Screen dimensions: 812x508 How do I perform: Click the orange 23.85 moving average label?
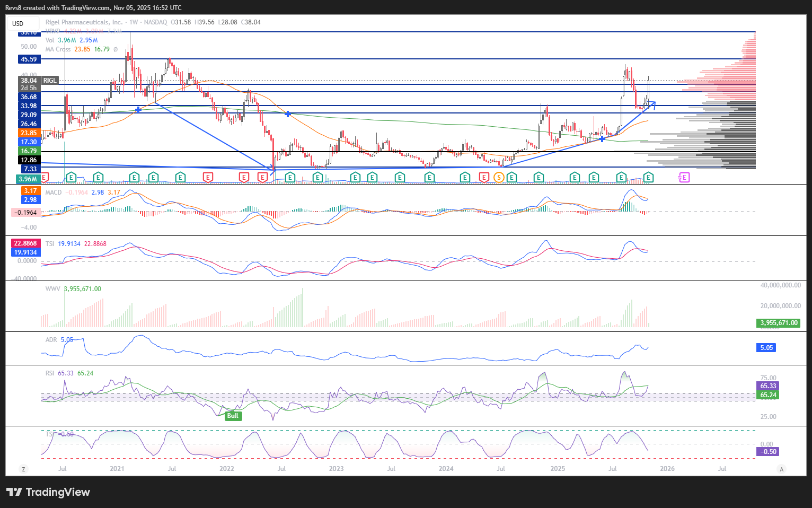(x=29, y=133)
